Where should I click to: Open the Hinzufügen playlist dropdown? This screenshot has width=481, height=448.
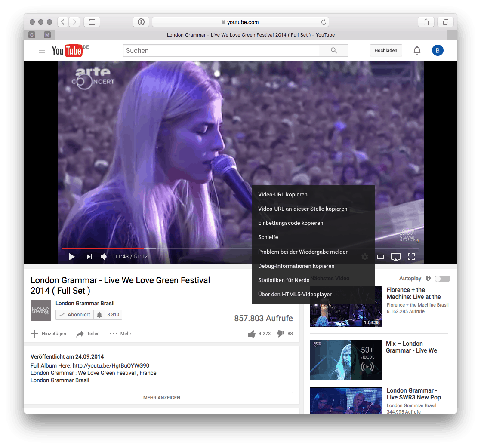point(49,334)
